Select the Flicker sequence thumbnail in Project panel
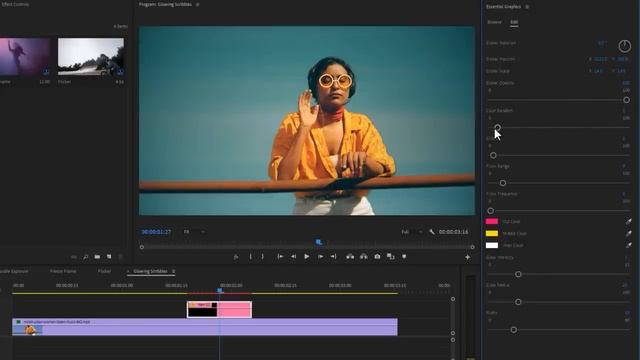 pyautogui.click(x=91, y=57)
